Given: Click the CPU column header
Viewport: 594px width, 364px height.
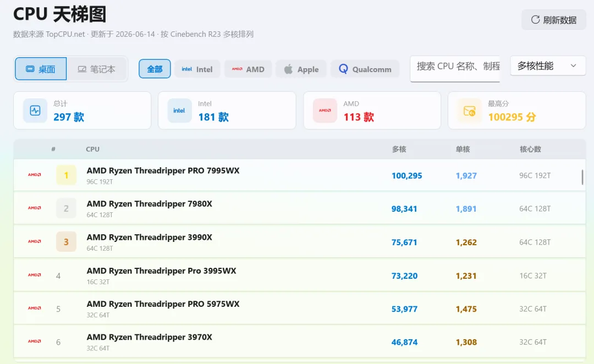Looking at the screenshot, I should 92,149.
